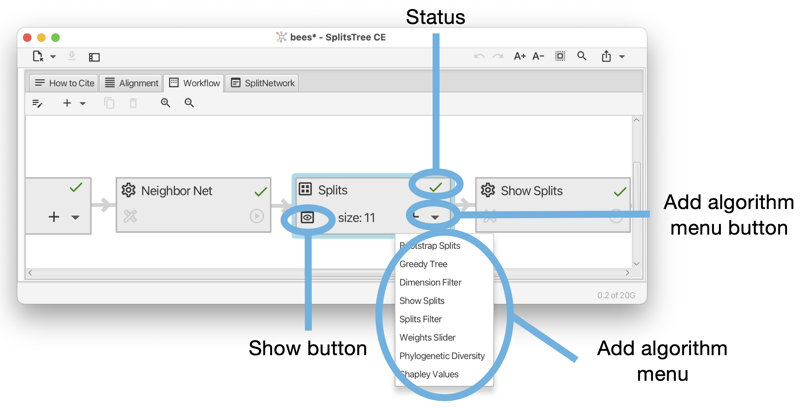Click the Neighbor Net node label
The width and height of the screenshot is (800, 408).
177,191
